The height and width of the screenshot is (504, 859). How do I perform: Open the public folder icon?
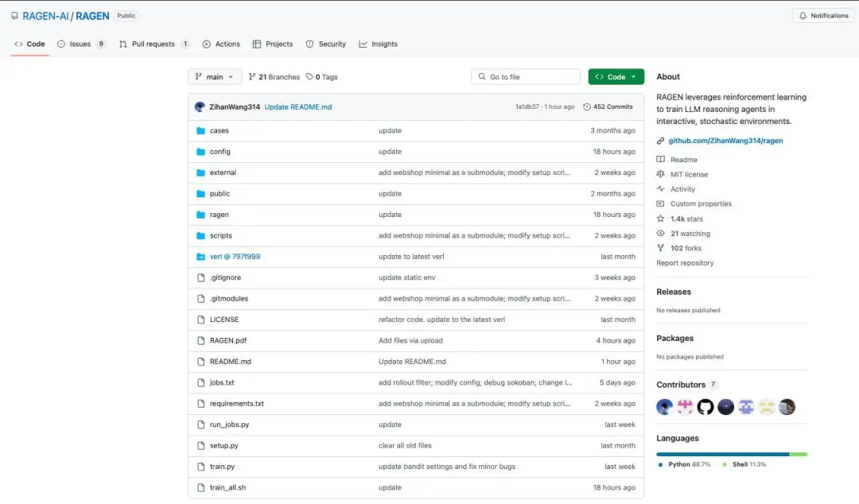(200, 193)
